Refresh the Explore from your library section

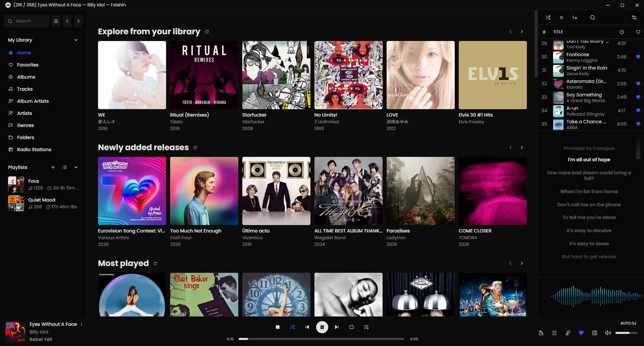(207, 32)
